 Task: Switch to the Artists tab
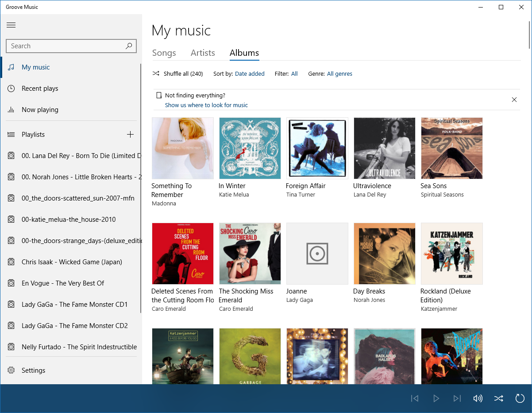click(x=203, y=53)
